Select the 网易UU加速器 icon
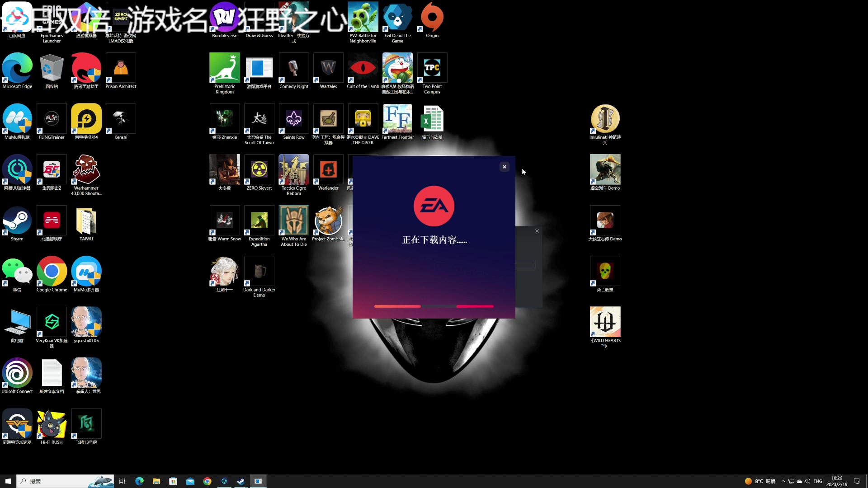The width and height of the screenshot is (868, 488). click(x=17, y=173)
